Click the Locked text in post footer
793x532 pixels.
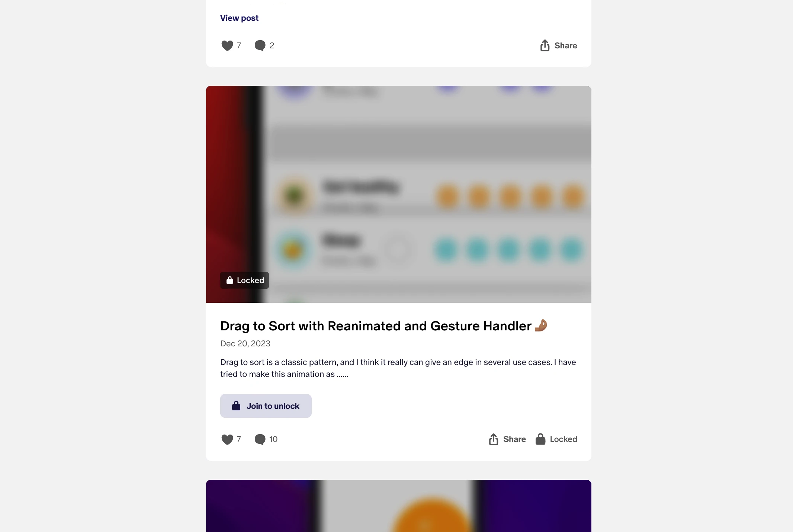(x=564, y=439)
